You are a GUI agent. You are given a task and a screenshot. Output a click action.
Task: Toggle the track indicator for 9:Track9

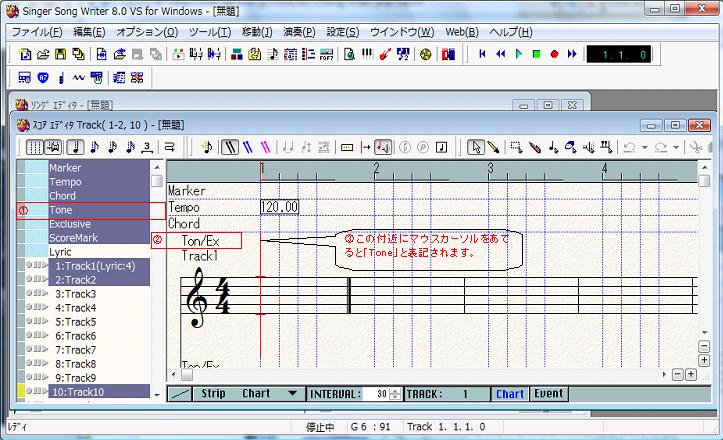point(37,377)
